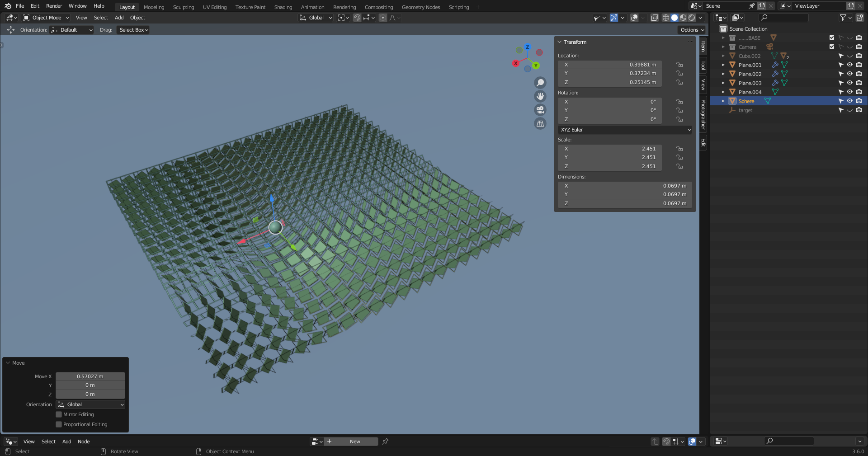Select material preview shading
This screenshot has width=868, height=456.
pyautogui.click(x=683, y=18)
